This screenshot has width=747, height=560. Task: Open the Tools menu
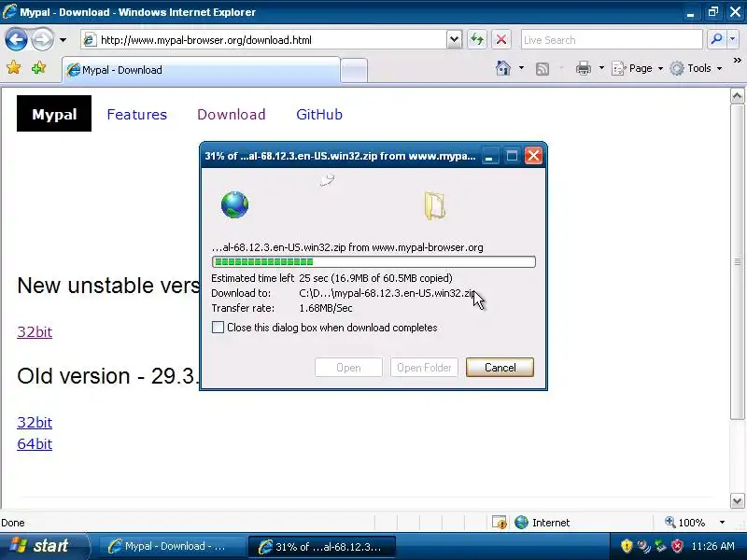coord(696,68)
